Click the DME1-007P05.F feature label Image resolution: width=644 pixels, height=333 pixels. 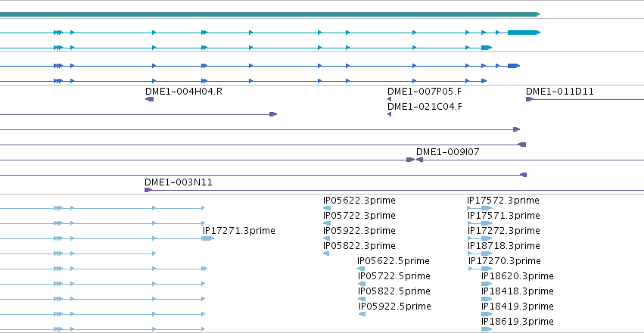click(425, 91)
